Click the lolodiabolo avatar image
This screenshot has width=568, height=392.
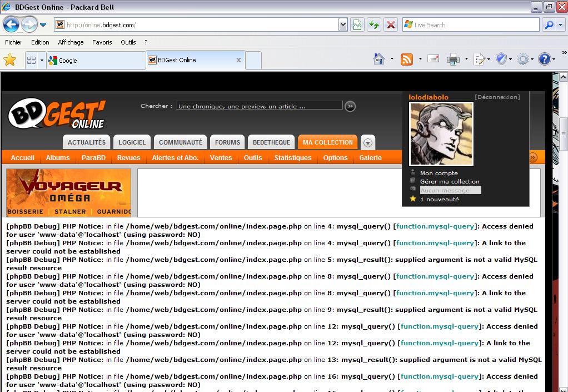[441, 133]
